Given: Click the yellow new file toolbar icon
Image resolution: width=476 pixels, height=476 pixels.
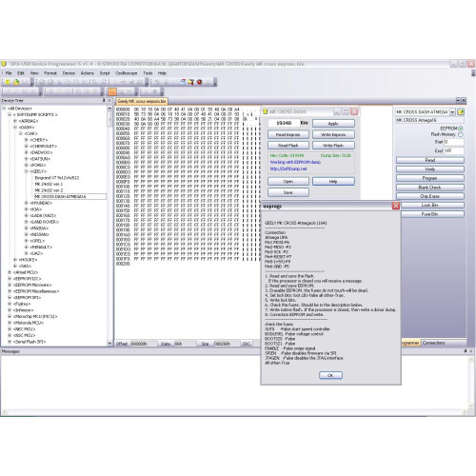Looking at the screenshot, I should pos(8,82).
